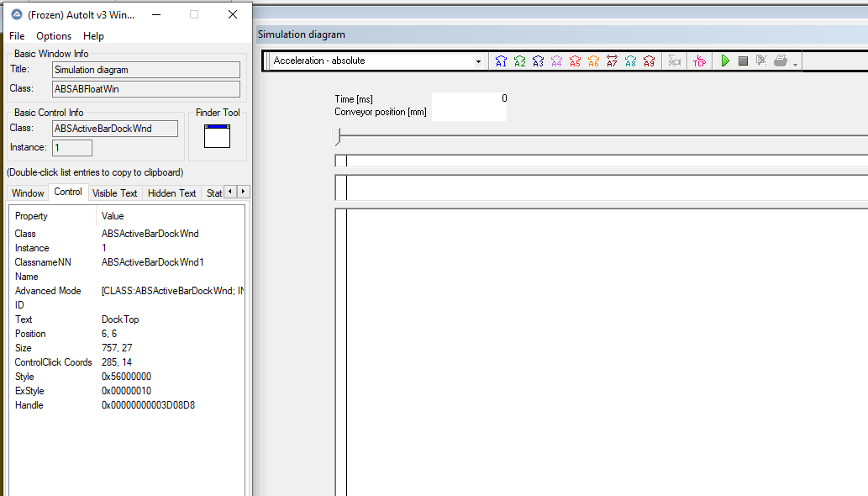This screenshot has width=868, height=496.
Task: Switch to the Visible Text tab
Action: [x=114, y=193]
